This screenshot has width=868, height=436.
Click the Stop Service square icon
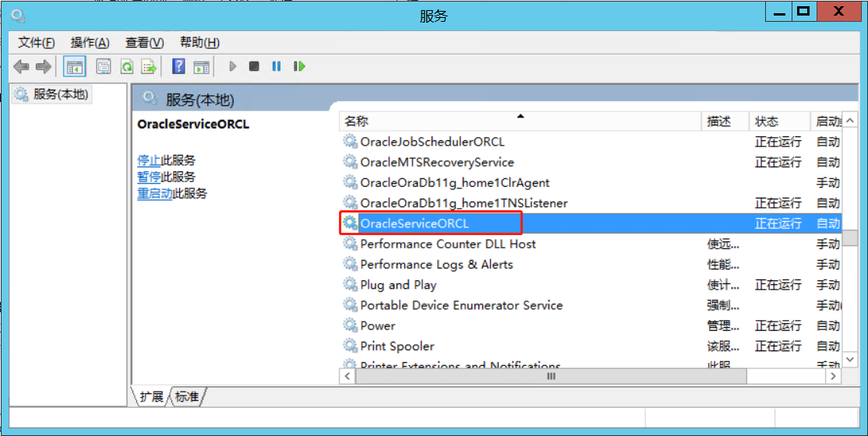254,67
